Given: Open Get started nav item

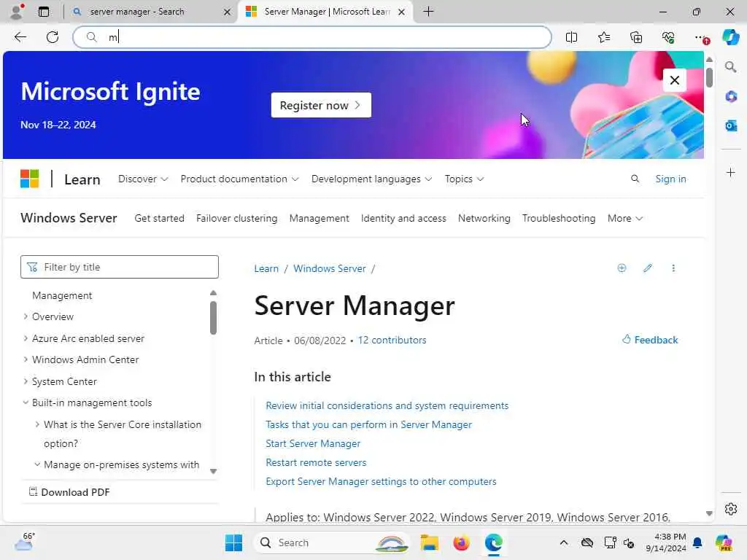Looking at the screenshot, I should click(159, 218).
